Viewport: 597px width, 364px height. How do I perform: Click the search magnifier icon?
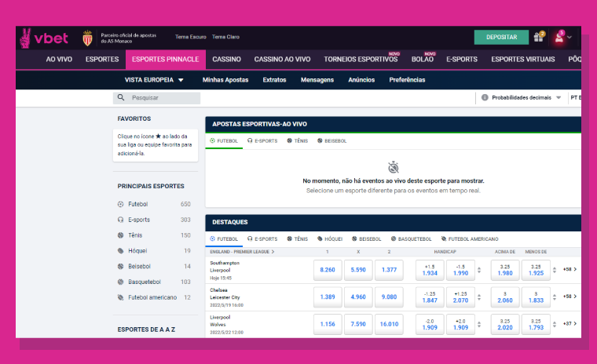pos(121,97)
